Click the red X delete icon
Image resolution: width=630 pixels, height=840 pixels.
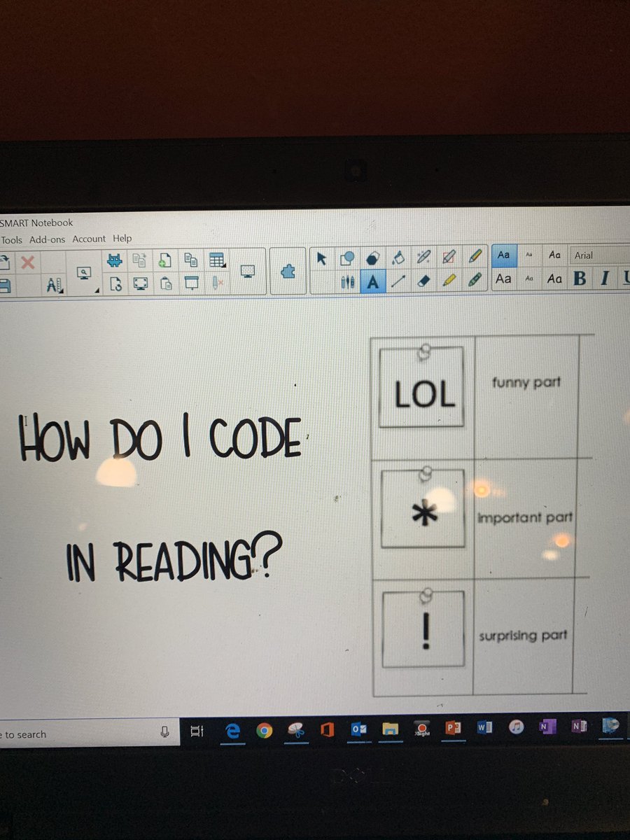click(x=27, y=262)
